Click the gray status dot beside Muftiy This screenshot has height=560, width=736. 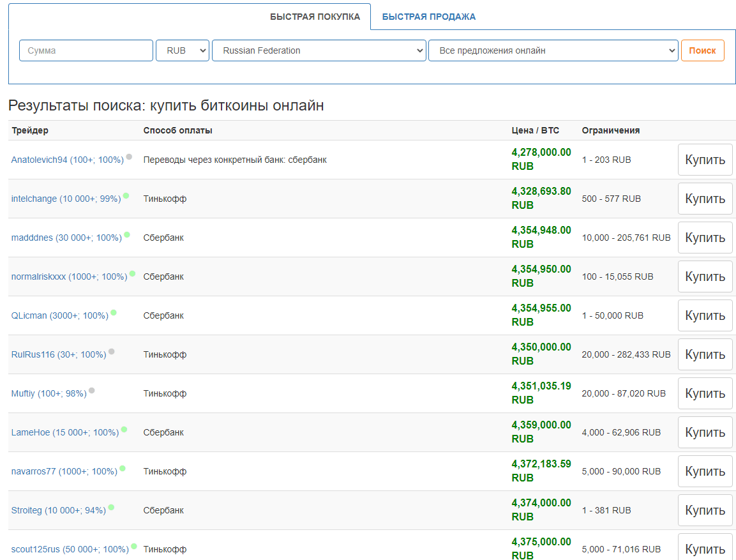[92, 391]
